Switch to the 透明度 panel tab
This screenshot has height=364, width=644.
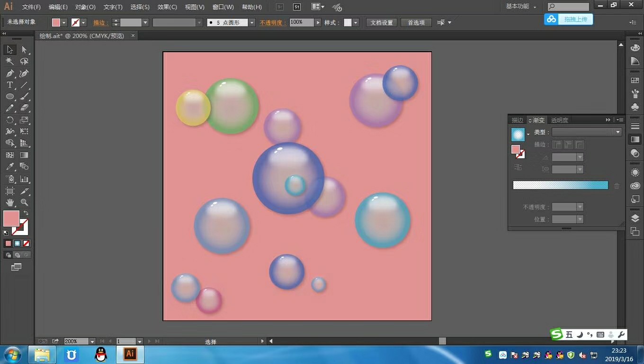pyautogui.click(x=559, y=120)
